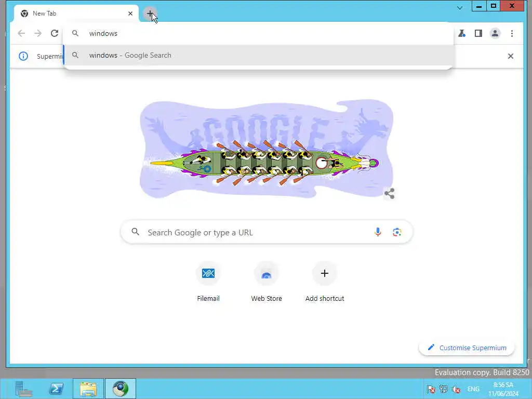Image resolution: width=532 pixels, height=399 pixels.
Task: Open the experiments flask icon
Action: point(462,33)
